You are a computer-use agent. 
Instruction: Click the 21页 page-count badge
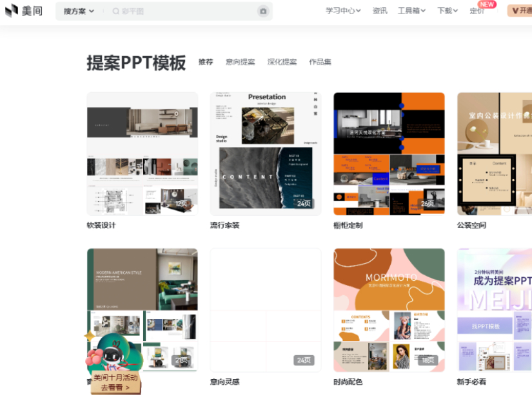(181, 360)
